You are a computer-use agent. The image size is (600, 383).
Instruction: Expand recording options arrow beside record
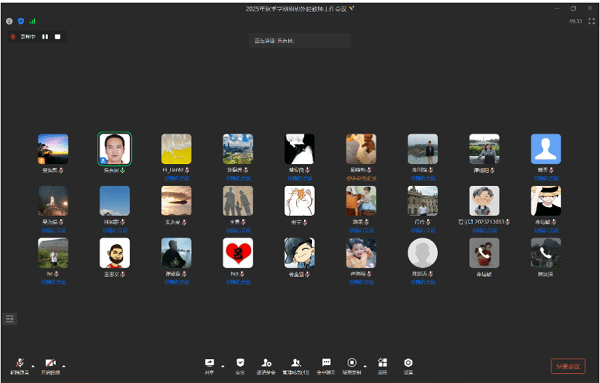(365, 366)
